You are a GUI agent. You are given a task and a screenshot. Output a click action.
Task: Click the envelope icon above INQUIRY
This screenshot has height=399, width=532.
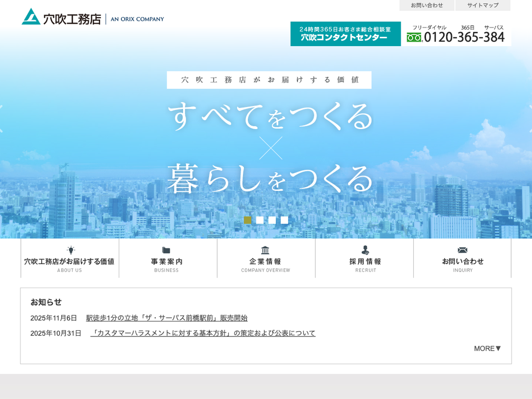462,250
